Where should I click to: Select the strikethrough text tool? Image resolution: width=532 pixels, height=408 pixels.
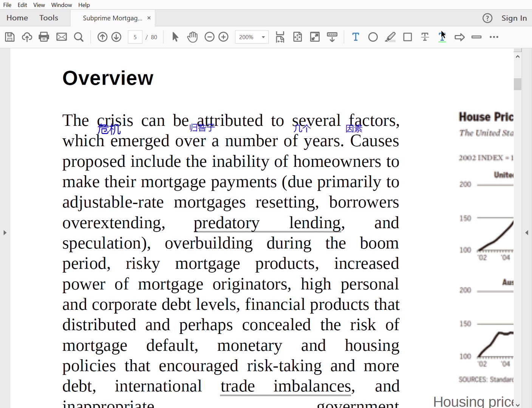click(425, 37)
